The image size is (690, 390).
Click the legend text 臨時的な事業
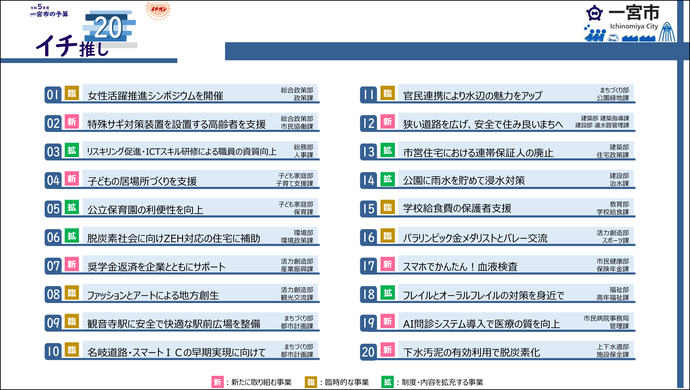click(x=347, y=383)
